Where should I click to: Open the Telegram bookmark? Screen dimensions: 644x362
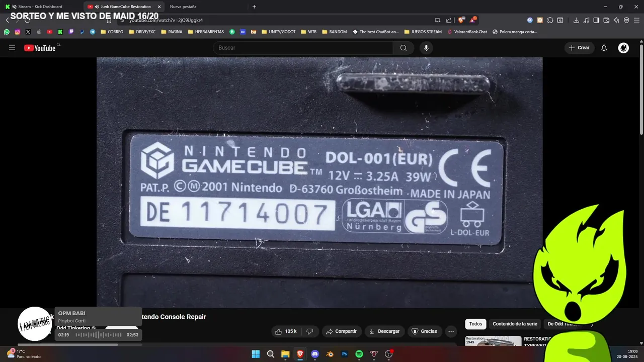click(93, 32)
